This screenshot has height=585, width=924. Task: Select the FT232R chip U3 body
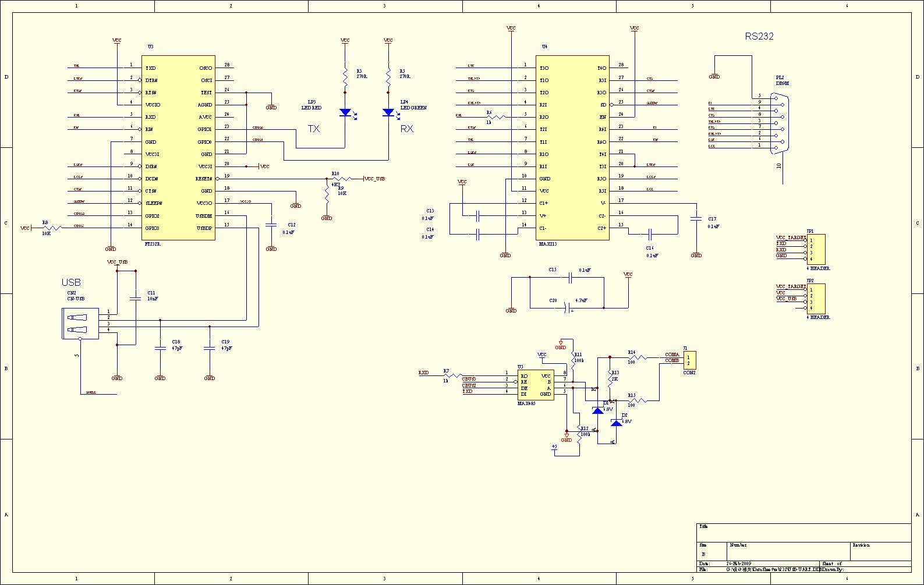179,148
